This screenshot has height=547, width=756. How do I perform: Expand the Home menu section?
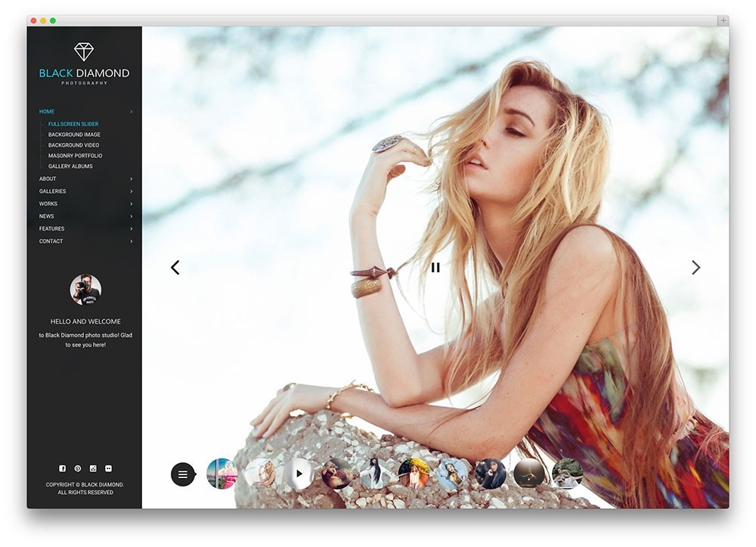(47, 110)
